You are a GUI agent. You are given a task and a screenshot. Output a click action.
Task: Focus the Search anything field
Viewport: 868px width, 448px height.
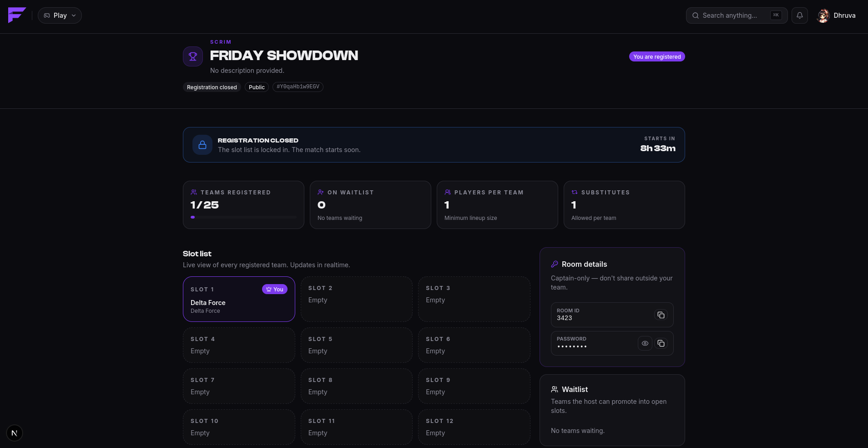coord(737,15)
